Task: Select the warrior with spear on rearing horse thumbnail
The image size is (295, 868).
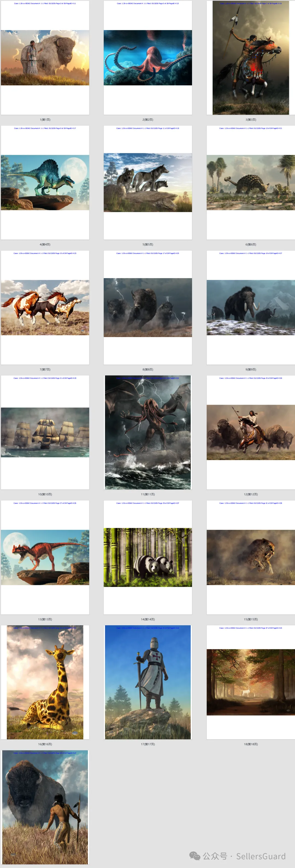Action: coord(251,58)
